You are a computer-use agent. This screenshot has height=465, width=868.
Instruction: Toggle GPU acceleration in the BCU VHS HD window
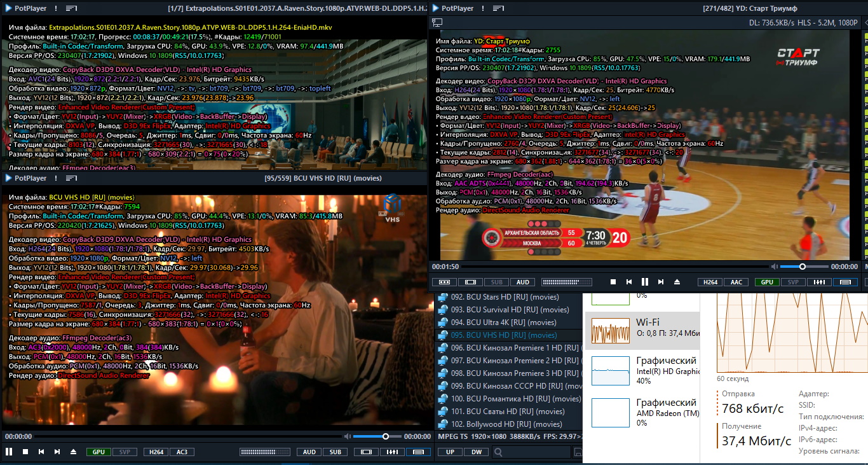pos(98,452)
